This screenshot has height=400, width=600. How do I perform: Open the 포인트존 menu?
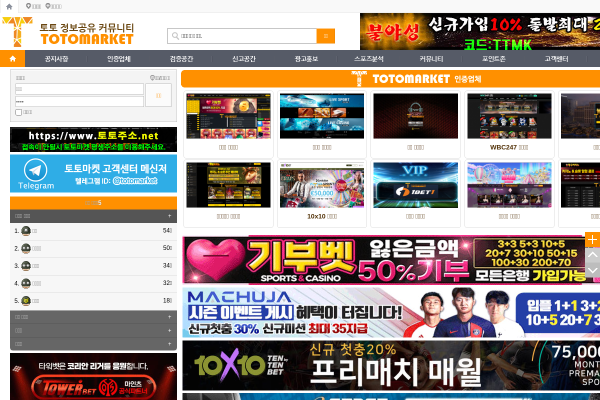pyautogui.click(x=494, y=59)
